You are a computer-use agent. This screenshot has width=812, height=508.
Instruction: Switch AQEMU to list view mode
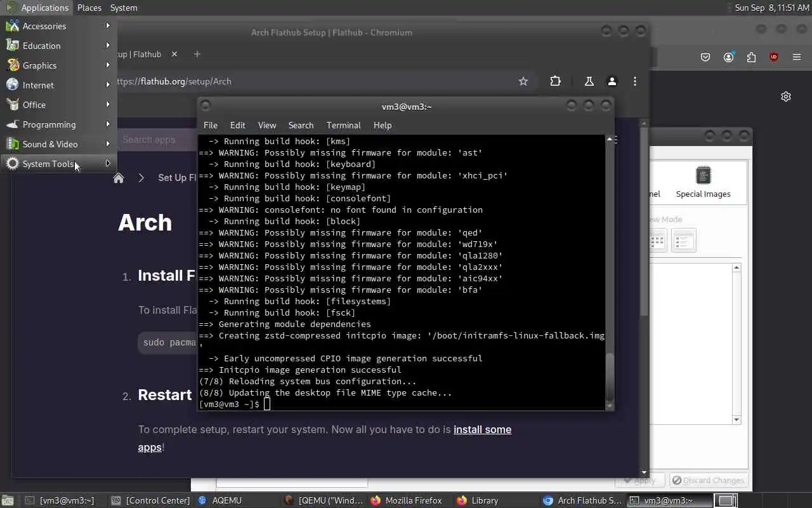(x=684, y=241)
